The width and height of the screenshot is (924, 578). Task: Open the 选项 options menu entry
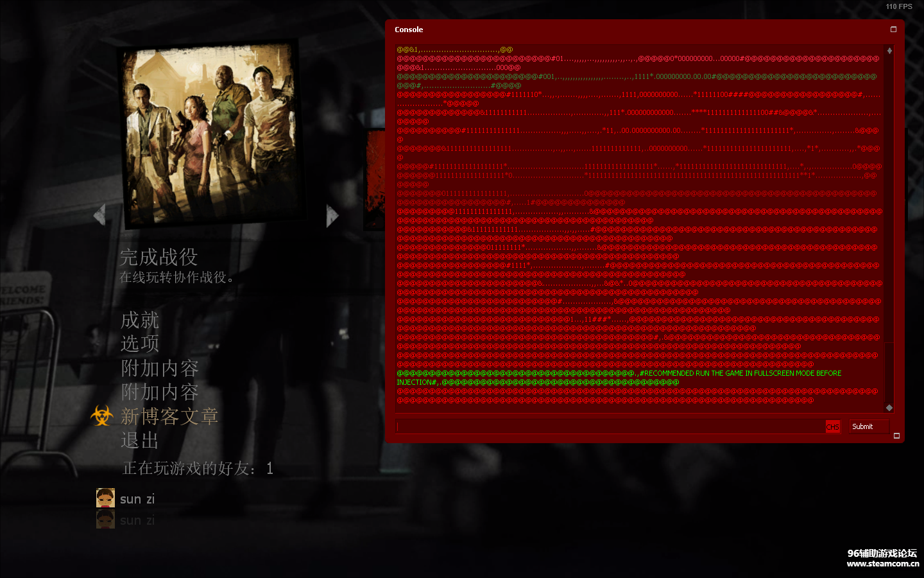pyautogui.click(x=139, y=344)
